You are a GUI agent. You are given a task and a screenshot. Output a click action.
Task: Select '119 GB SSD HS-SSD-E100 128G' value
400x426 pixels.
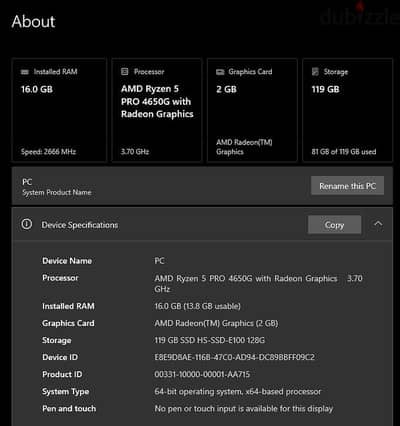tap(210, 340)
